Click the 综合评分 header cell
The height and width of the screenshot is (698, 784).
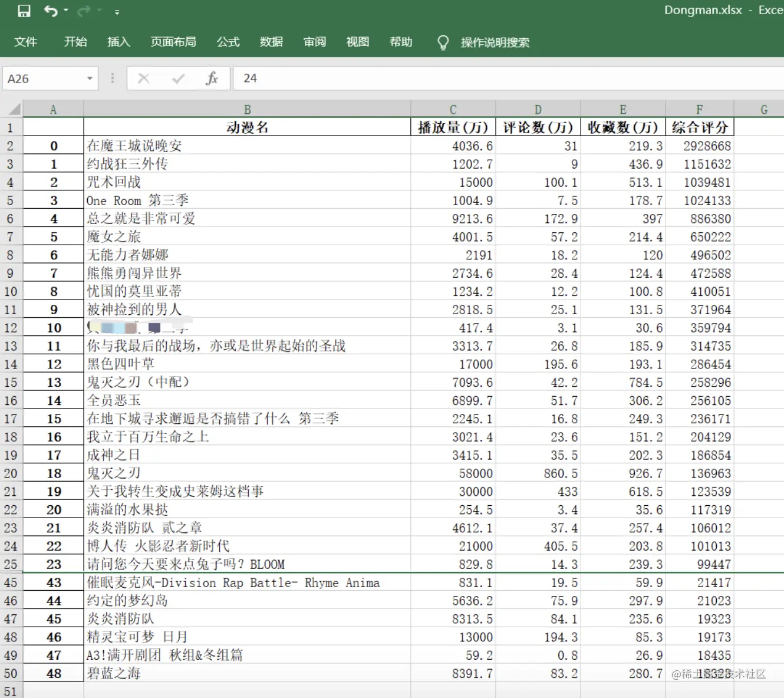point(699,127)
